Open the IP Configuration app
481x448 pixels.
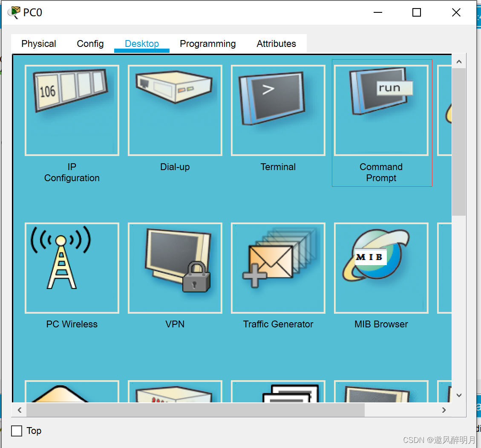72,110
